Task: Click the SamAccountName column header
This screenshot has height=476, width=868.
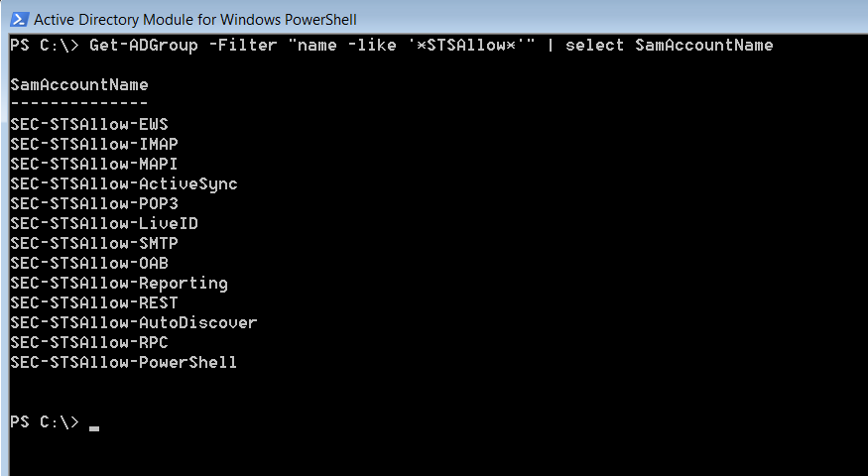Action: click(x=79, y=84)
